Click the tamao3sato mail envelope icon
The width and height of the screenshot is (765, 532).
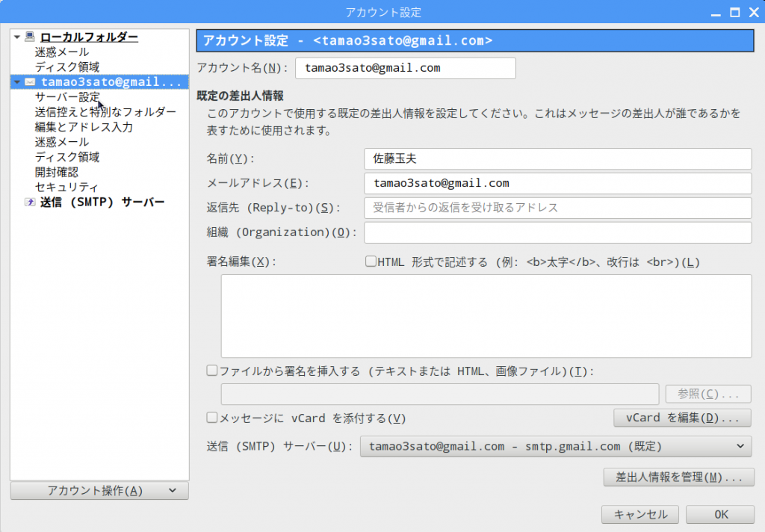click(x=30, y=81)
